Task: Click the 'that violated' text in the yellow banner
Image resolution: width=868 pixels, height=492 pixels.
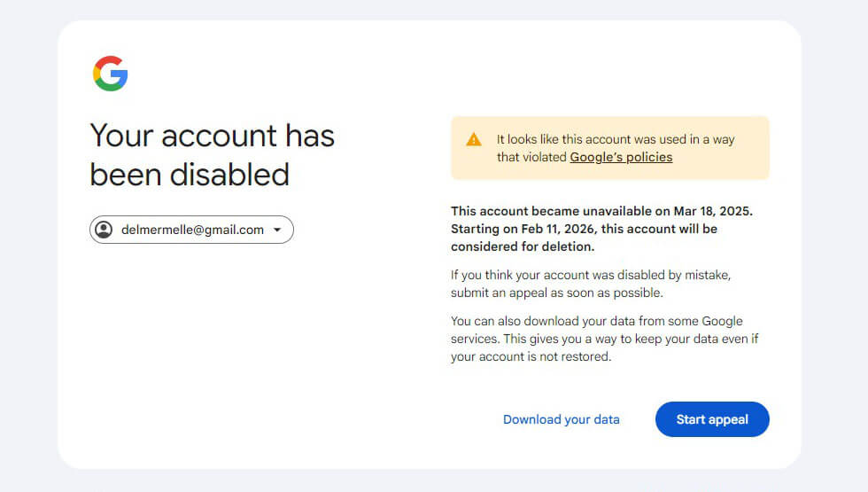Action: coord(531,158)
